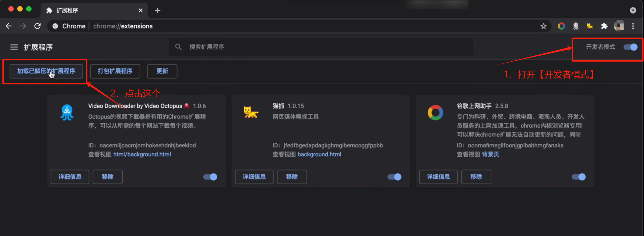Disable the Video Downloader extension toggle
Viewport: 644px width, 236px height.
pyautogui.click(x=210, y=177)
